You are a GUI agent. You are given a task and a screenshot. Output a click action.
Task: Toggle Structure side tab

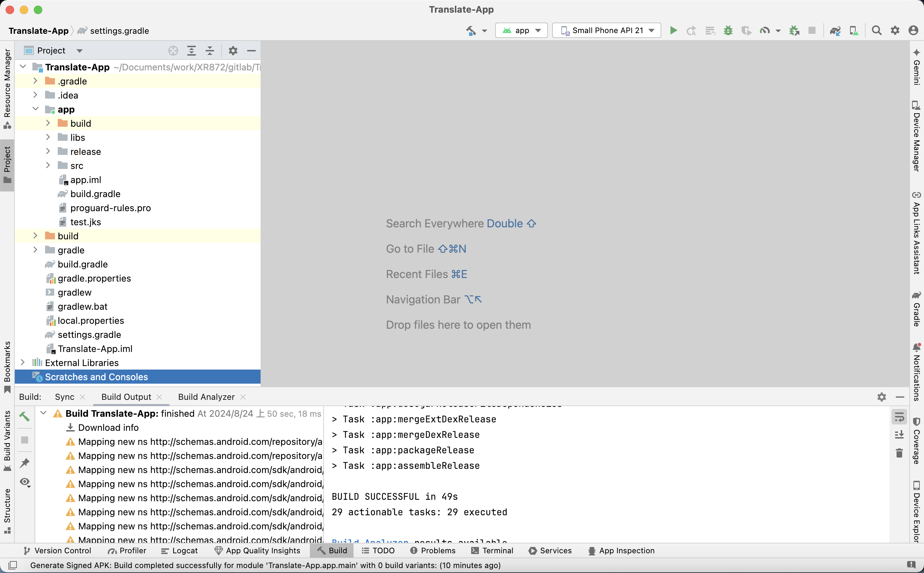pos(7,511)
